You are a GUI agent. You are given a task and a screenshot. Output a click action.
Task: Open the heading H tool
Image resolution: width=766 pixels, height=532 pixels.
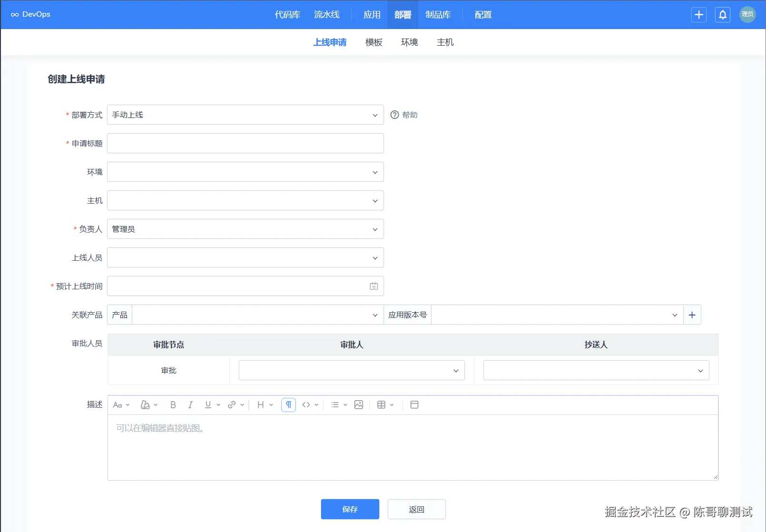[261, 405]
